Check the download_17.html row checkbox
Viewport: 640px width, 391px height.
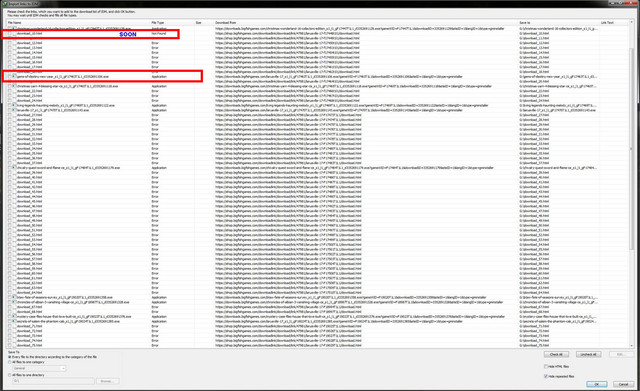pos(10,67)
